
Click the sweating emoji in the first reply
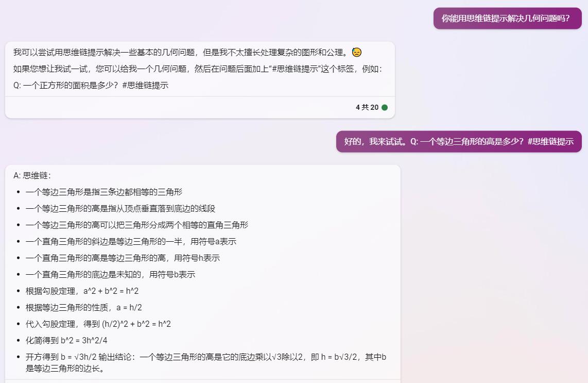(357, 52)
